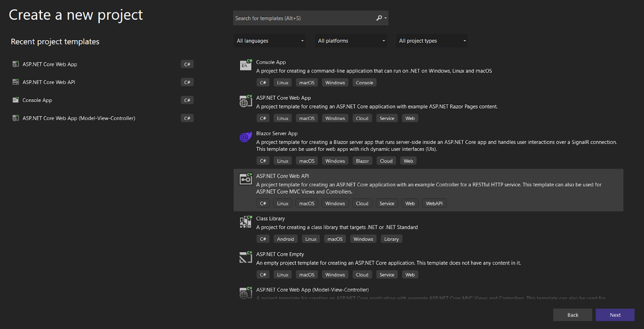644x329 pixels.
Task: Click the Console App template icon
Action: click(x=246, y=65)
